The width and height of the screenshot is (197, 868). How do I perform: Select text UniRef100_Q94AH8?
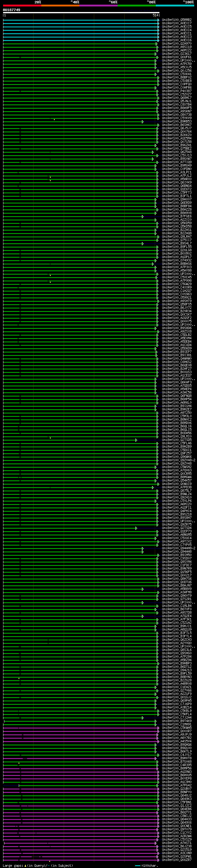tap(177, 551)
